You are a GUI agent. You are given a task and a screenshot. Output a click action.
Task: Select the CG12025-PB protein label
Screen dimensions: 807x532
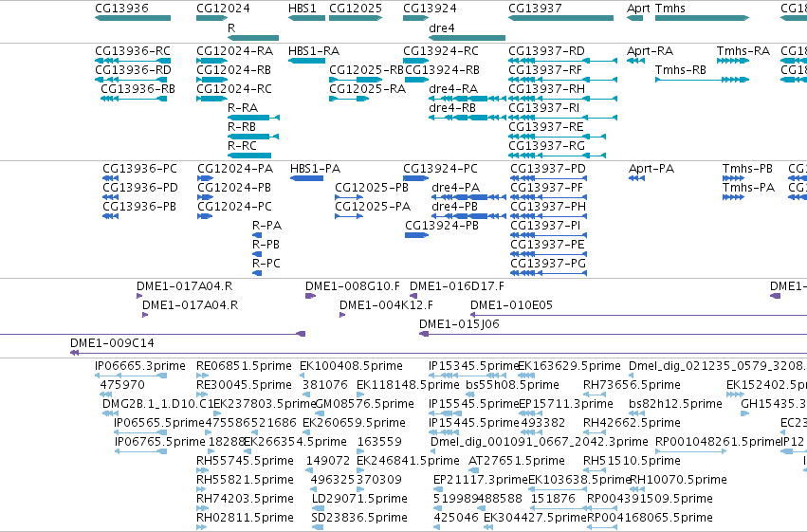[372, 188]
